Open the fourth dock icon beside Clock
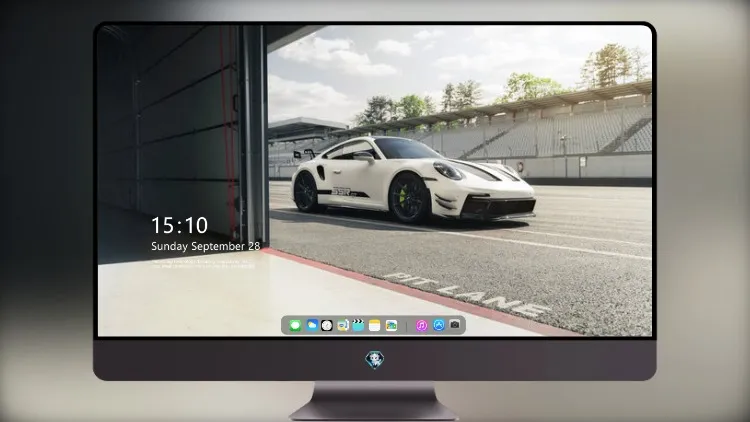 click(x=342, y=325)
